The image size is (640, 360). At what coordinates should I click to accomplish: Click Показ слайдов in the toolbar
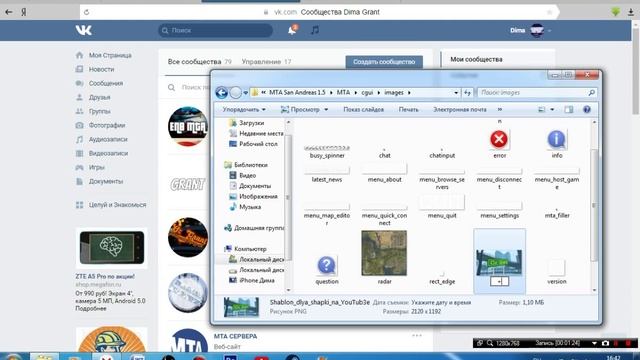pos(363,109)
